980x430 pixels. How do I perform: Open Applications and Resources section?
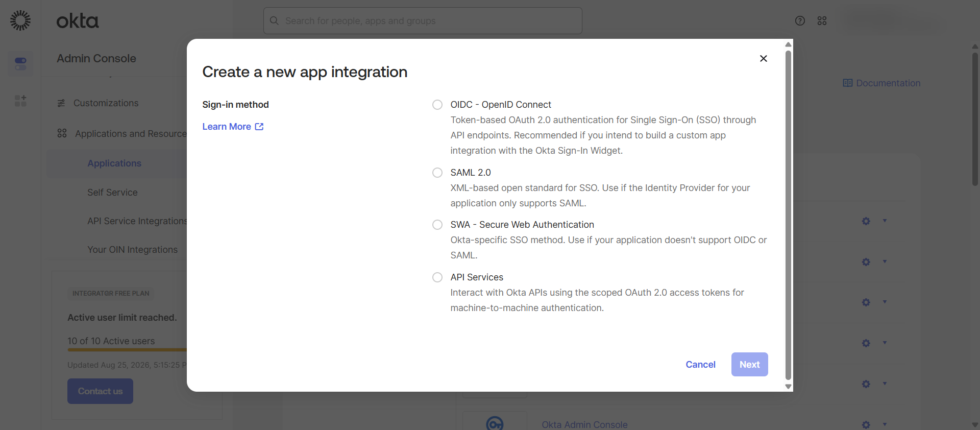[x=131, y=134]
